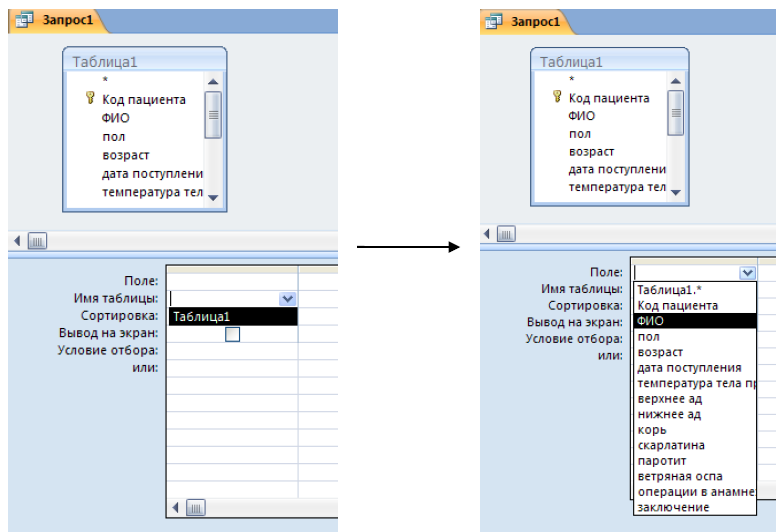
Task: Click the Таблица1 title bar in left window
Action: click(x=144, y=60)
